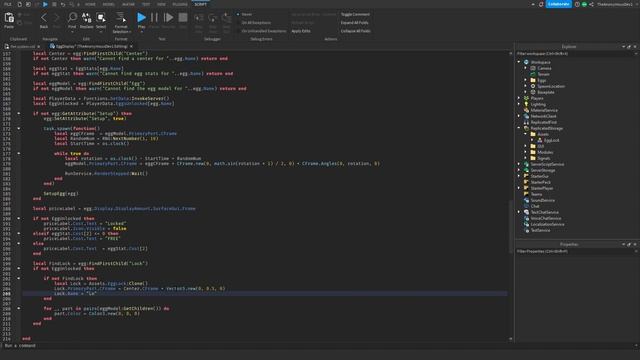Click Collapse All Folds action
640x360 pixels.
(x=356, y=31)
